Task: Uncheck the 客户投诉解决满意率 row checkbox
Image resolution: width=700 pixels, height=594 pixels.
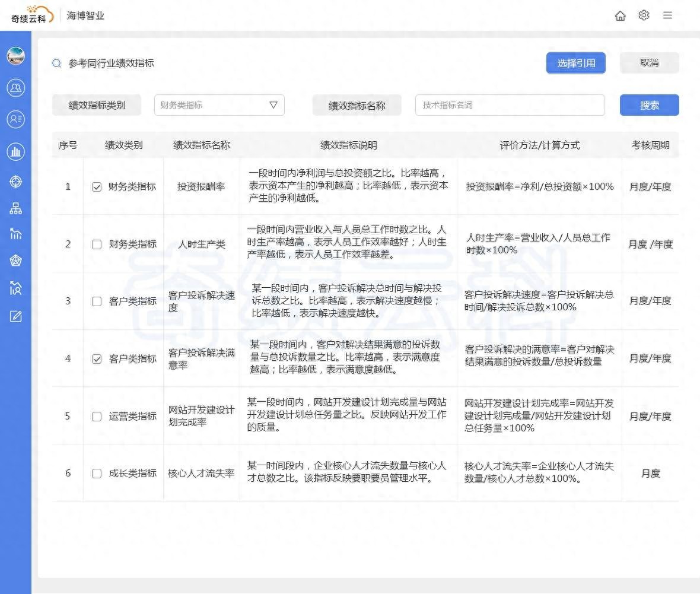Action: 97,358
